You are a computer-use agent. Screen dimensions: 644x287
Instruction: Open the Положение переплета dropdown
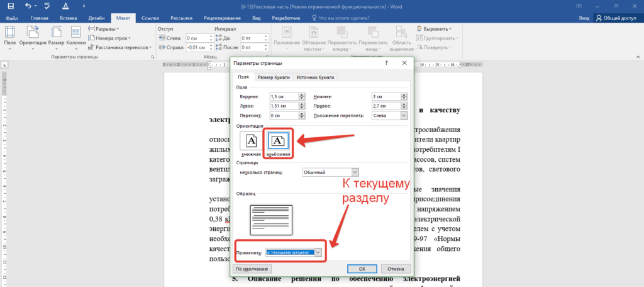point(402,116)
